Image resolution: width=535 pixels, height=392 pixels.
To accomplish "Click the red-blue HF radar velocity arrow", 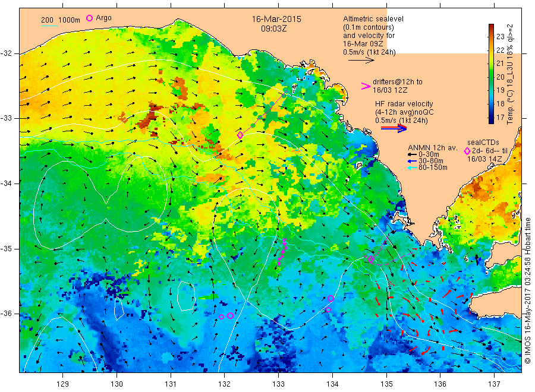I will (x=394, y=128).
